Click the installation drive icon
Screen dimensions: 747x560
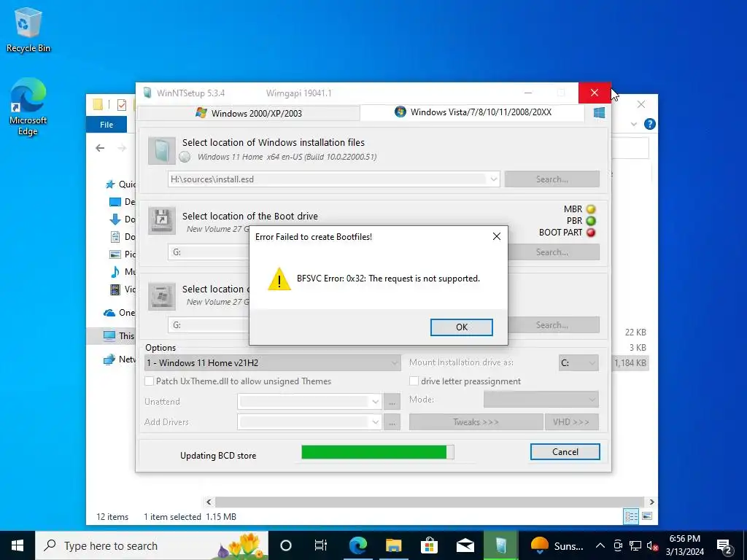coord(161,296)
